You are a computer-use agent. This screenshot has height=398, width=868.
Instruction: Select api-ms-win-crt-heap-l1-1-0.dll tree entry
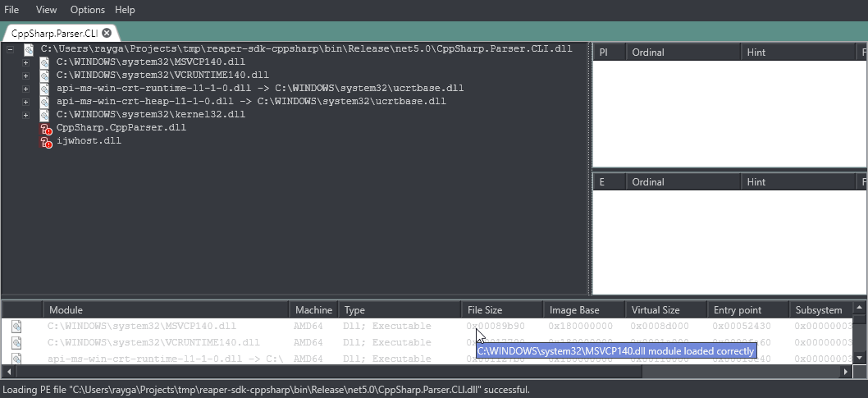251,101
